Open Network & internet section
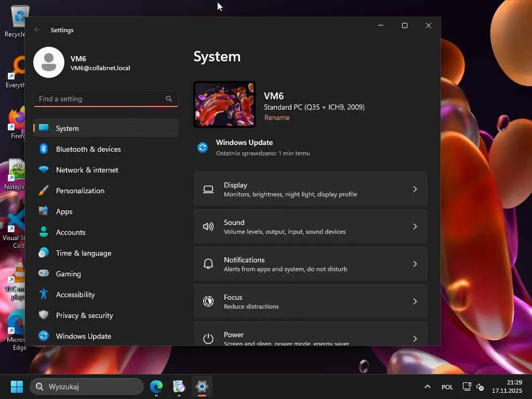The height and width of the screenshot is (399, 532). click(x=106, y=170)
